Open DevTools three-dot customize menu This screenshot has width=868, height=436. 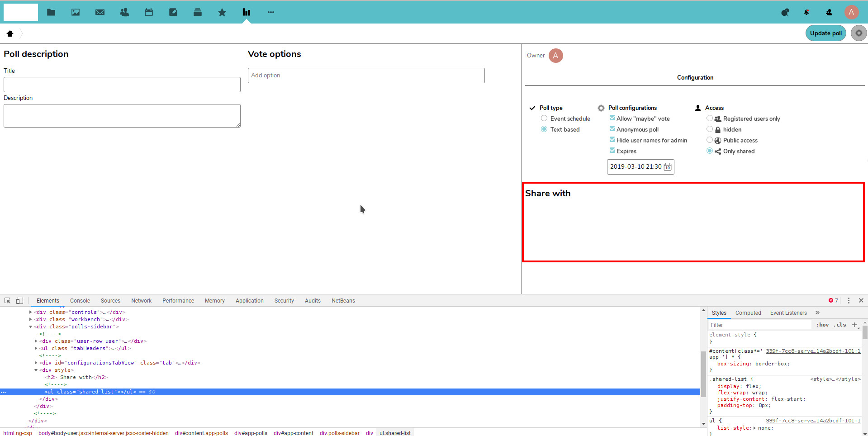849,301
